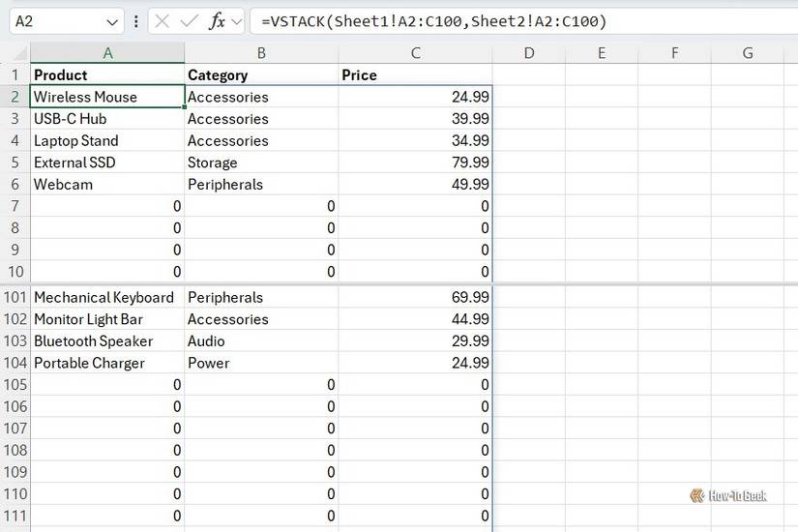Click the Audio category cell
798x532 pixels.
pos(261,341)
